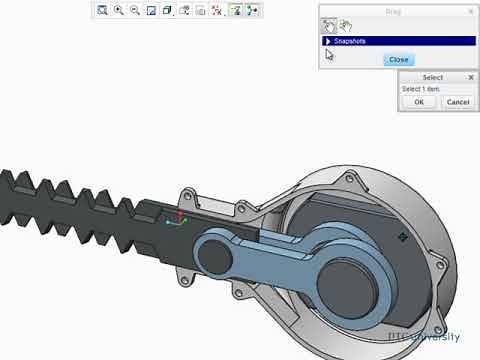Select the Point Drag icon in Drag dialog

coord(329,26)
